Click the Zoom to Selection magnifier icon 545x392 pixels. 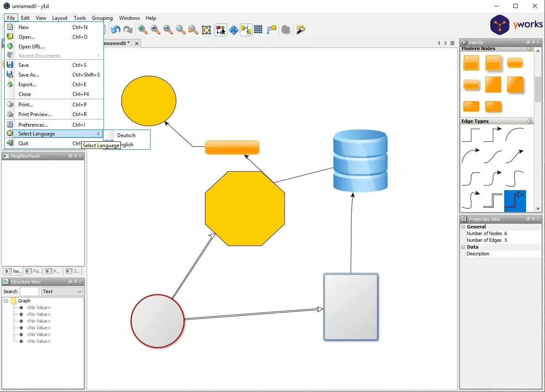pyautogui.click(x=193, y=29)
